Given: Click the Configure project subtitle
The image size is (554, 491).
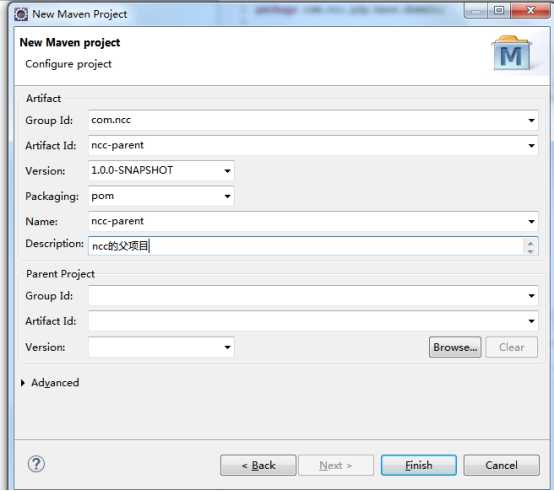Looking at the screenshot, I should (x=69, y=64).
